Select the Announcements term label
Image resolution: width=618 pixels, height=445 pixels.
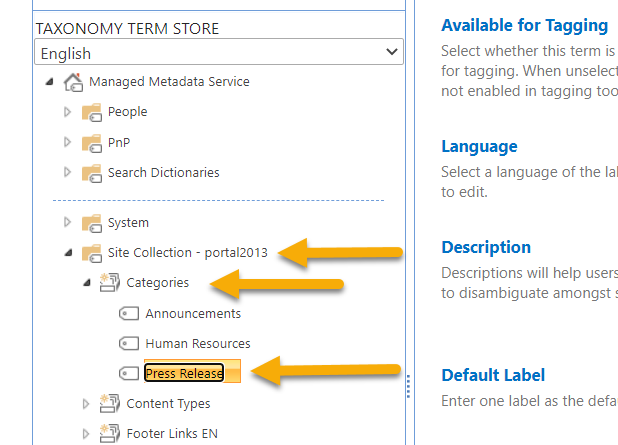[x=193, y=314]
